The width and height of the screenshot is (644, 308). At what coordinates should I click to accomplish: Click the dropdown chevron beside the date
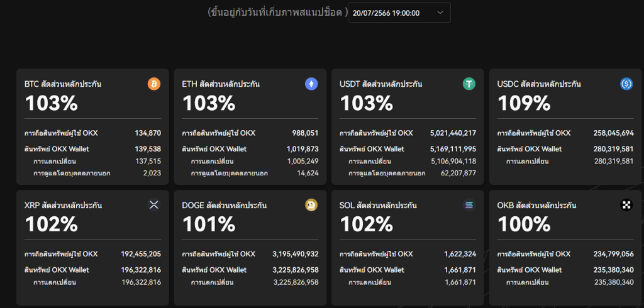[x=440, y=13]
